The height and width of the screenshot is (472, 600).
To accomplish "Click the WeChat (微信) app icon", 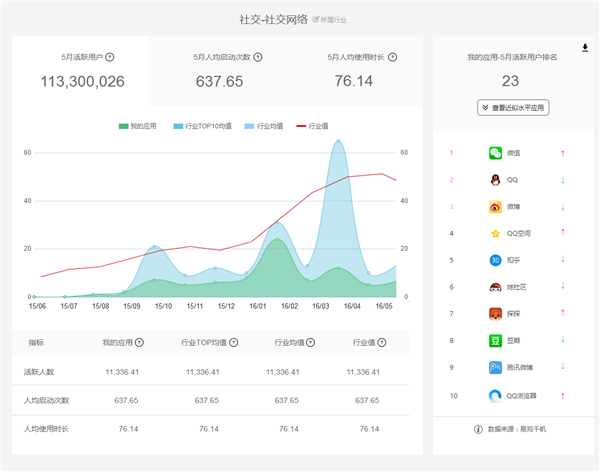I will point(495,153).
